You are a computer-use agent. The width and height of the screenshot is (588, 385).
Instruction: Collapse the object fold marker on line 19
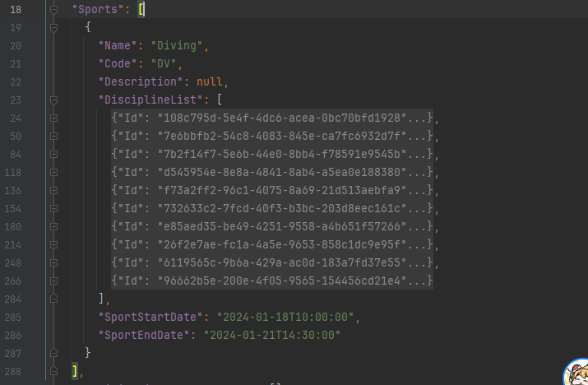(53, 27)
